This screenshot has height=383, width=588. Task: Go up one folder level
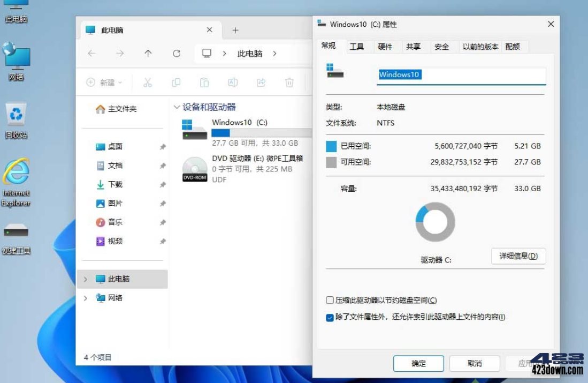pos(148,54)
